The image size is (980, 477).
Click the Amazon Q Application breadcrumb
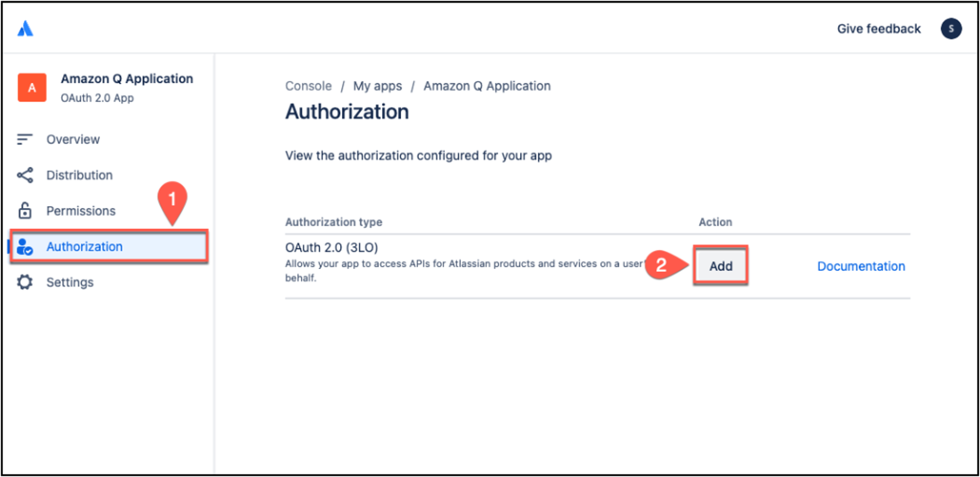(487, 86)
